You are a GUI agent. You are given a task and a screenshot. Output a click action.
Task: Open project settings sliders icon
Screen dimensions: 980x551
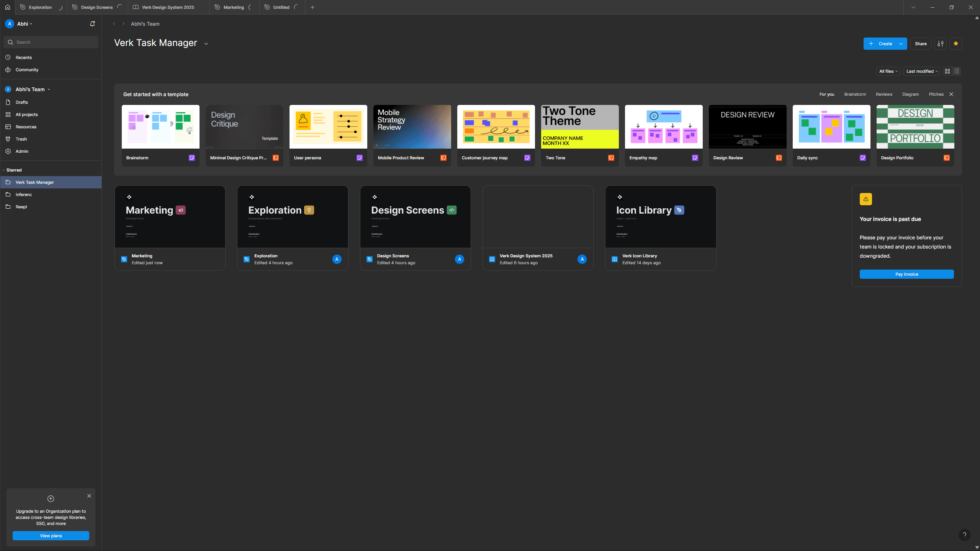coord(941,44)
